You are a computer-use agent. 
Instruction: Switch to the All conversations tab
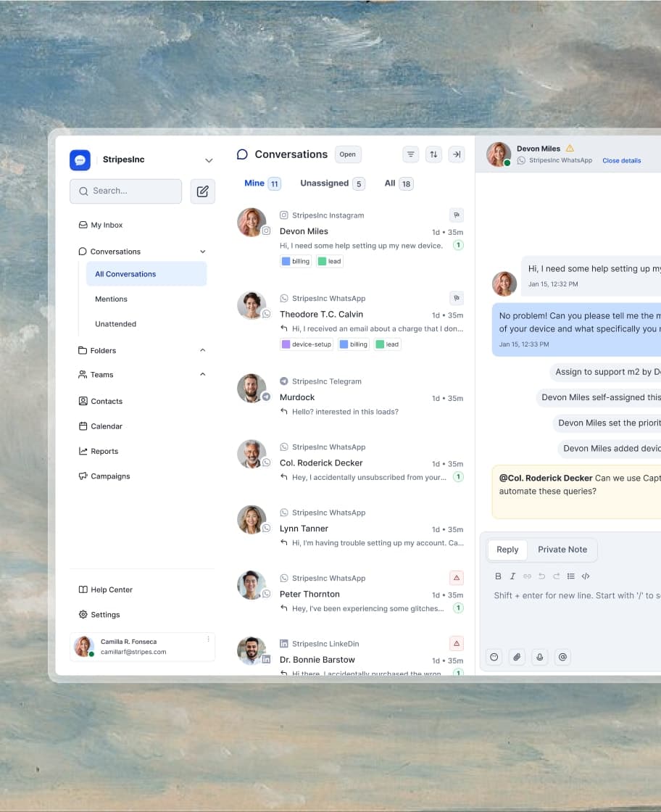[399, 183]
